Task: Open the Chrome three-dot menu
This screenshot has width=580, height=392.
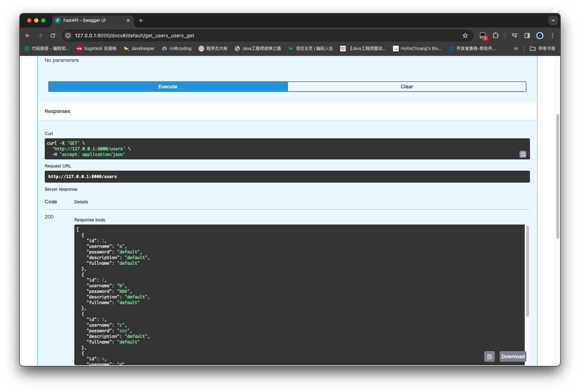Action: tap(552, 36)
